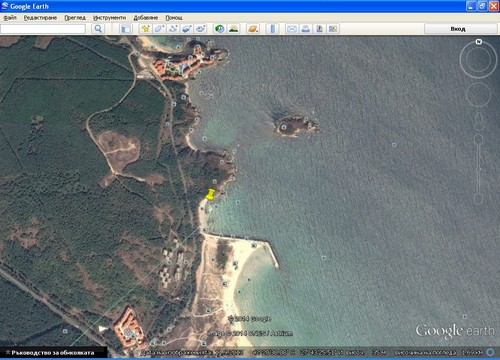The image size is (500, 360).
Task: Click the email envelope icon
Action: (x=292, y=29)
